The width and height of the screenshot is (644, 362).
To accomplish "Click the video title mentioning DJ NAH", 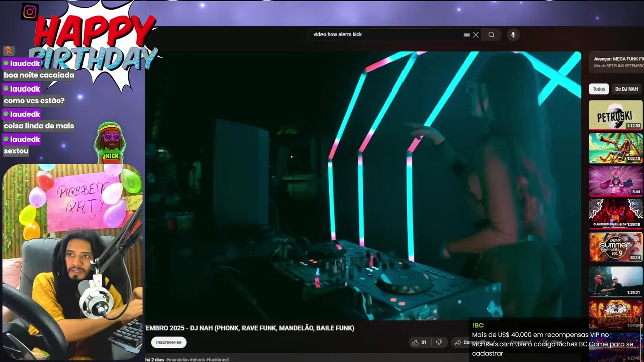I will pos(250,328).
